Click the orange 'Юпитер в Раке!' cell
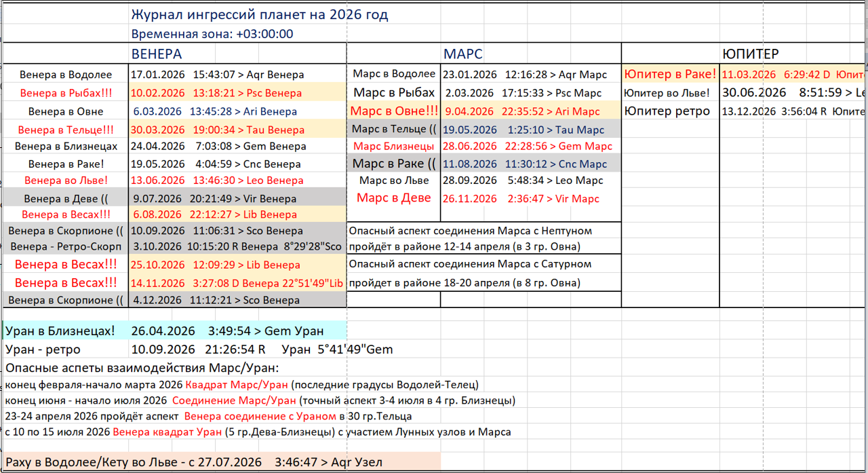This screenshot has height=473, width=868. [670, 74]
